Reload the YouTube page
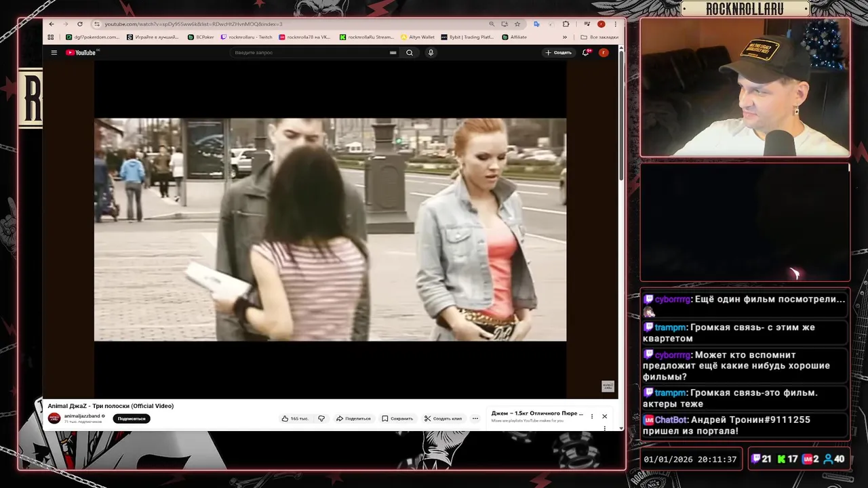Image resolution: width=868 pixels, height=488 pixels. click(x=79, y=24)
